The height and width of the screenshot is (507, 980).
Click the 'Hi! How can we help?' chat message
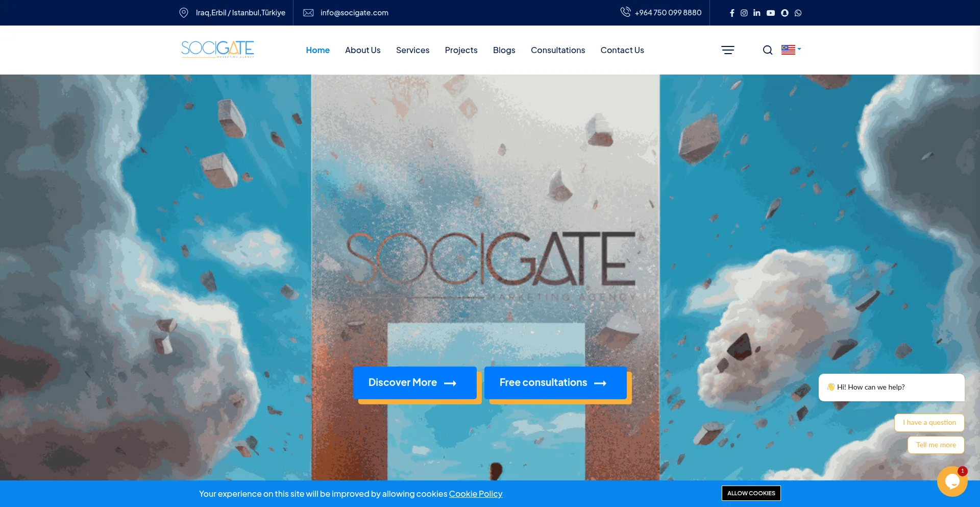[x=892, y=388]
